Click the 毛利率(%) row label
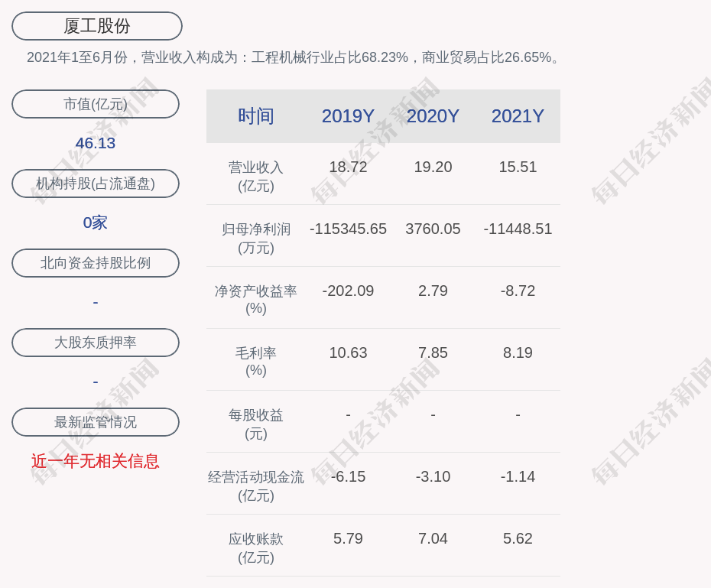Screen dimensions: 711x588 point(256,362)
